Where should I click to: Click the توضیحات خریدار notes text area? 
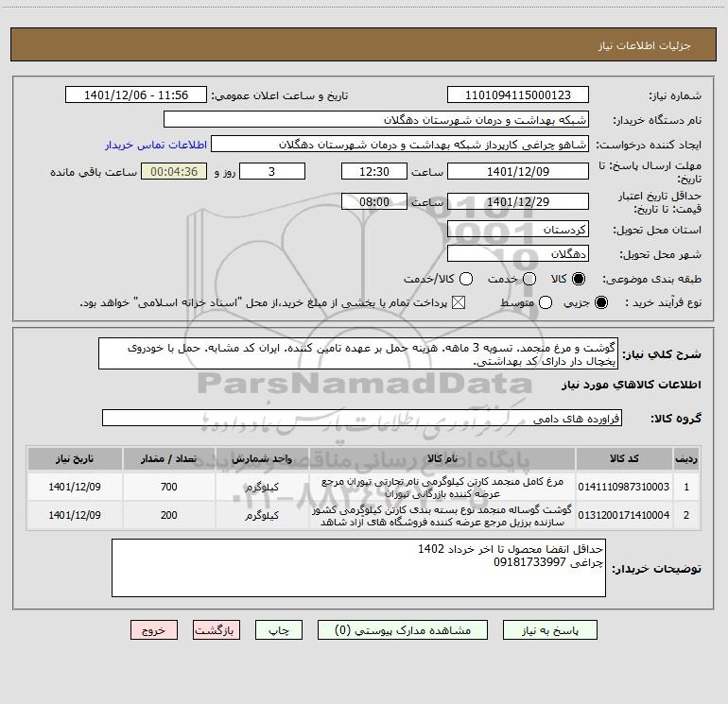(x=358, y=568)
